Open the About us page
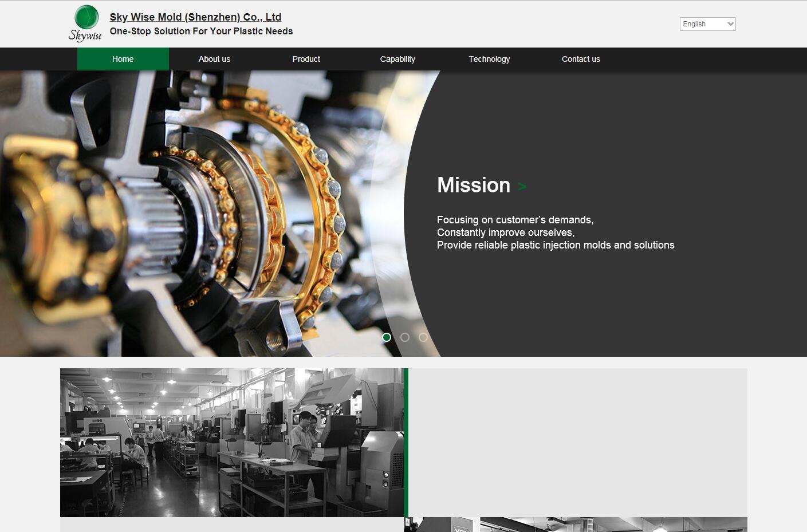The image size is (807, 532). 214,59
